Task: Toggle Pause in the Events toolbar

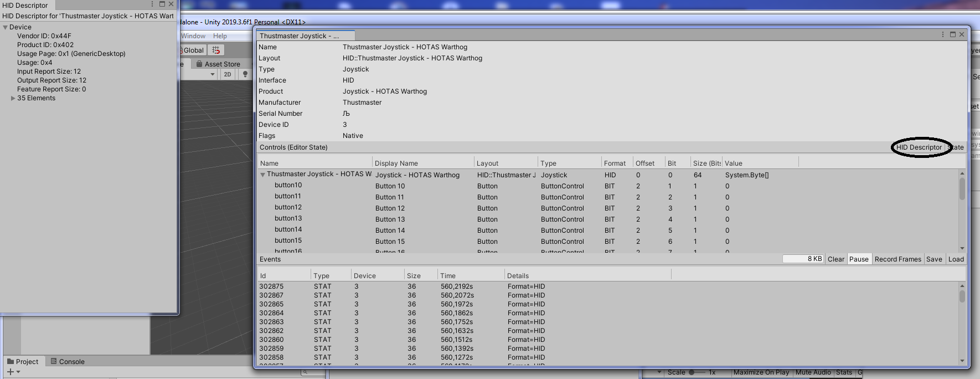Action: point(859,259)
